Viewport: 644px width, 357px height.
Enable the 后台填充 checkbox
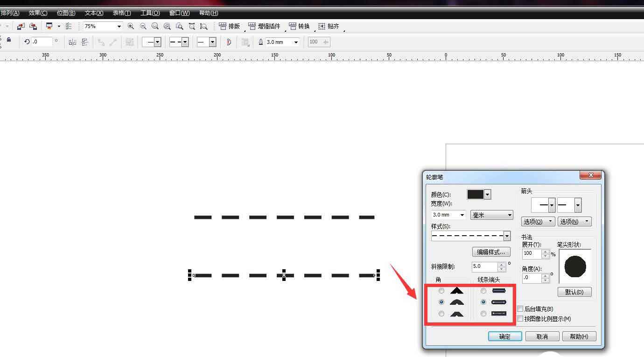click(520, 309)
